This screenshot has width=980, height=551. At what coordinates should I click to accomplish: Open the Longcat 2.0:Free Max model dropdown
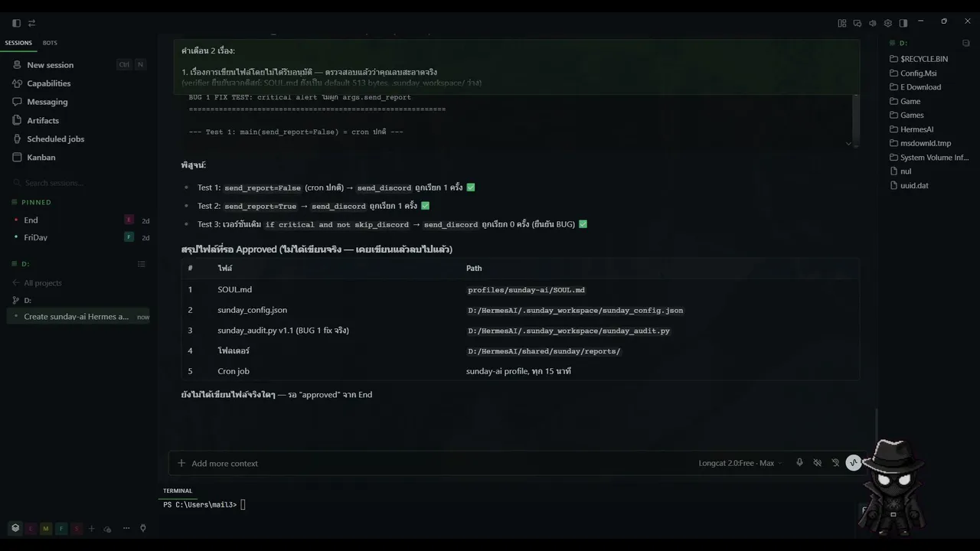[740, 463]
